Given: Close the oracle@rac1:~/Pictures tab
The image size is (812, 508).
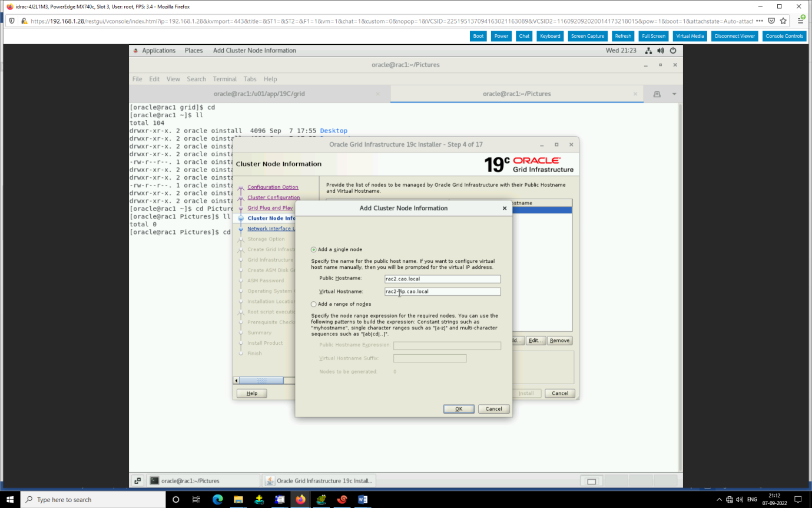Looking at the screenshot, I should (635, 94).
